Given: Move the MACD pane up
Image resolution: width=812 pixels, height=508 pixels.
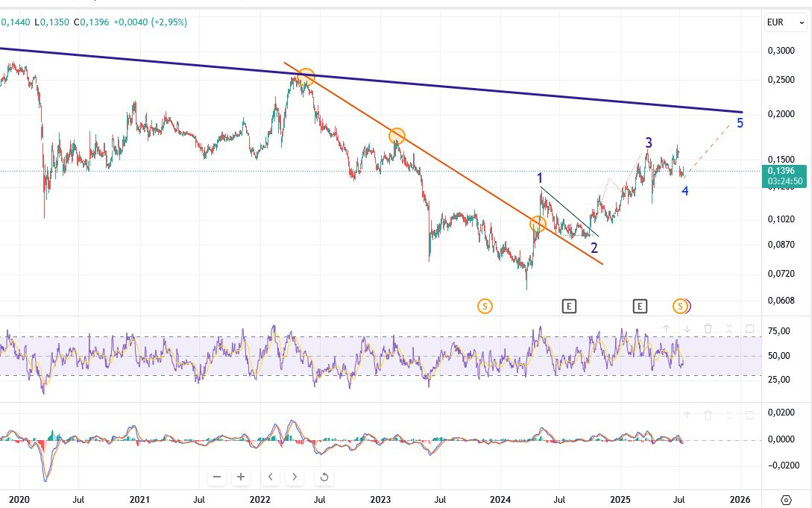Looking at the screenshot, I should pos(687,415).
